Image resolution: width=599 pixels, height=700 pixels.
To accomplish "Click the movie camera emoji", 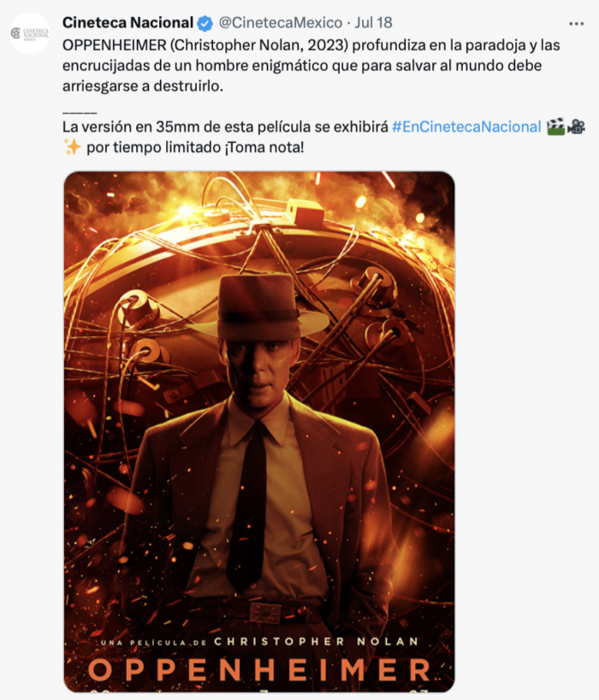I will pos(576,127).
